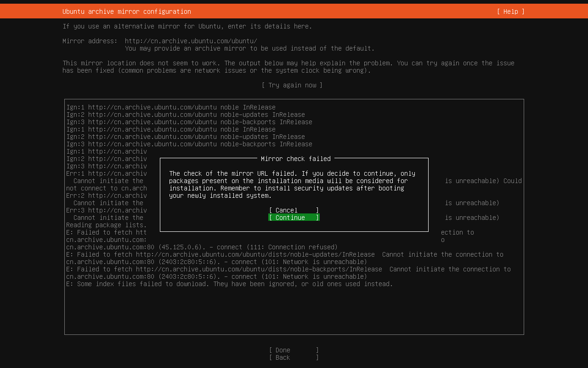The width and height of the screenshot is (588, 368).
Task: Go Back using the bottom Back button
Action: [x=294, y=357]
